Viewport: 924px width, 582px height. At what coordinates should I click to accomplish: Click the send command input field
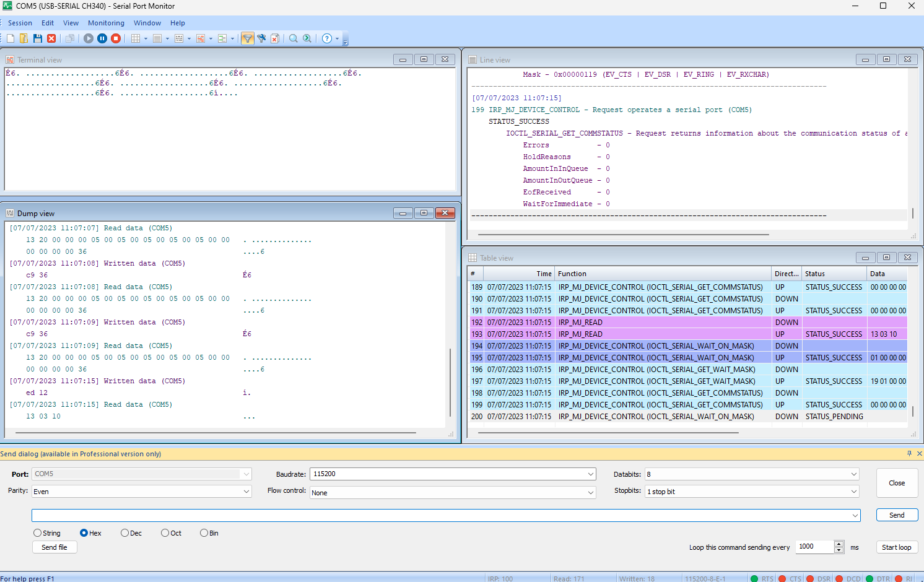pos(440,515)
